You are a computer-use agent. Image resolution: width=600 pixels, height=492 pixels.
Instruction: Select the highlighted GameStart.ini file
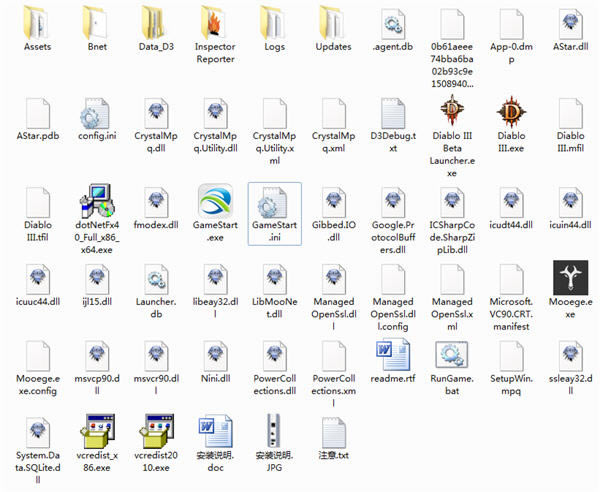pyautogui.click(x=273, y=204)
